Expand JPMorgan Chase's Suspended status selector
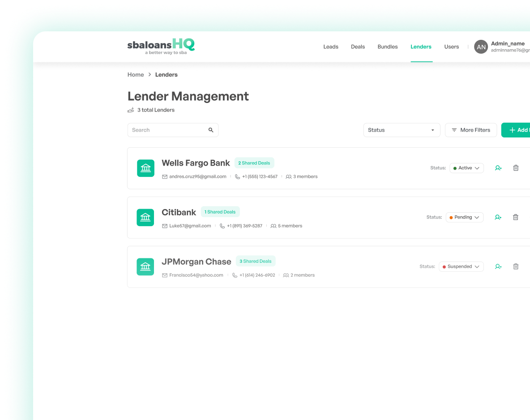530x420 pixels. point(461,266)
